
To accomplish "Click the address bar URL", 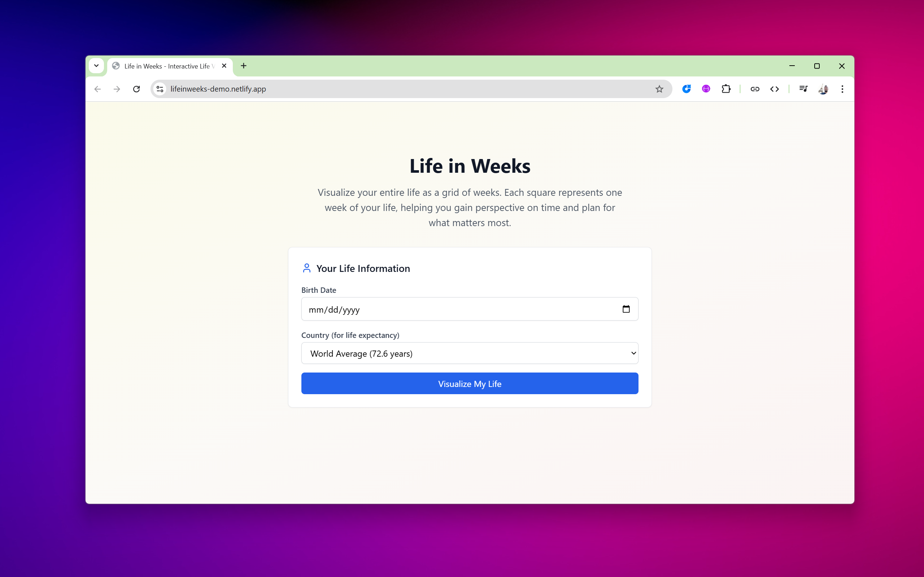I will [x=218, y=89].
